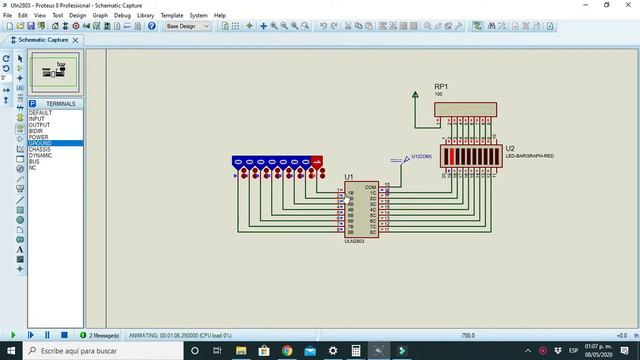This screenshot has height=360, width=640.
Task: Toggle the red DIP switch position
Action: click(x=317, y=162)
